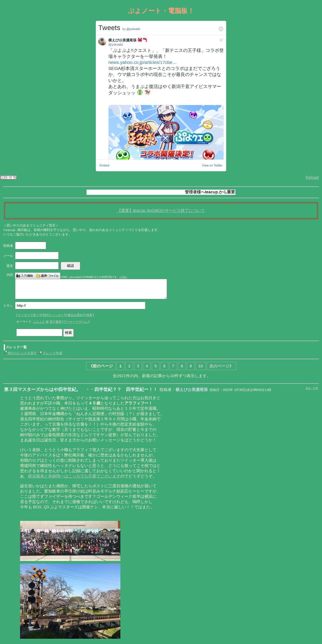Click the keyword search text box
Image resolution: width=322 pixels, height=644 pixels.
pos(39,333)
